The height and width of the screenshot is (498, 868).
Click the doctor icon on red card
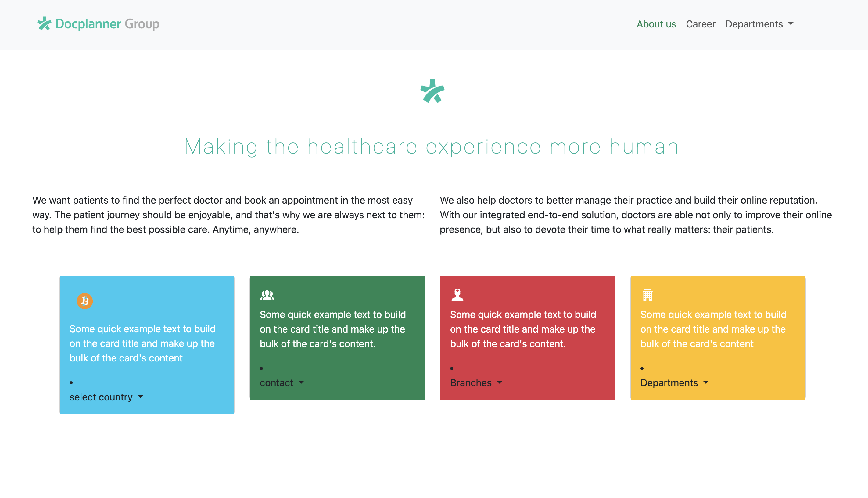tap(457, 294)
